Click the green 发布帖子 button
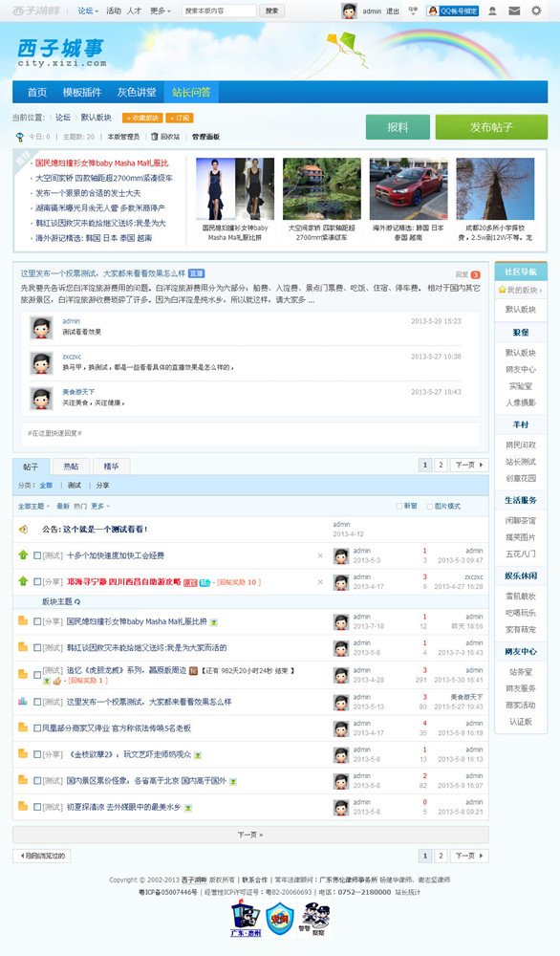The image size is (560, 956). tap(491, 127)
